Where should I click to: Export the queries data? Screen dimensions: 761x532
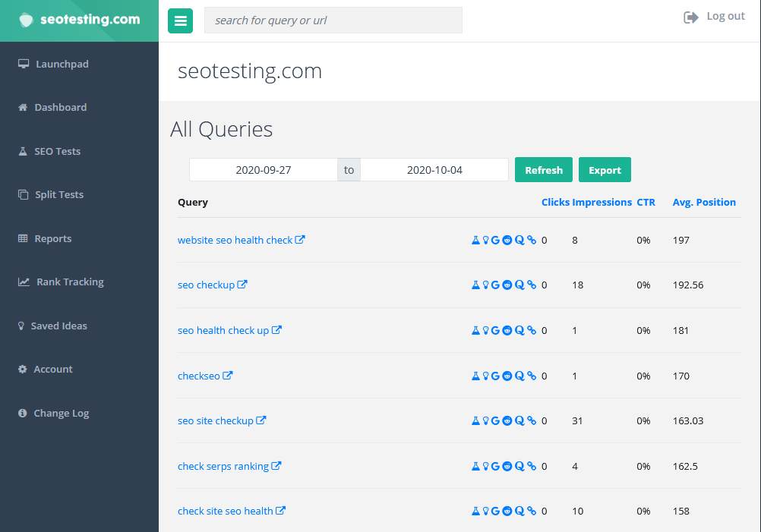pyautogui.click(x=605, y=169)
